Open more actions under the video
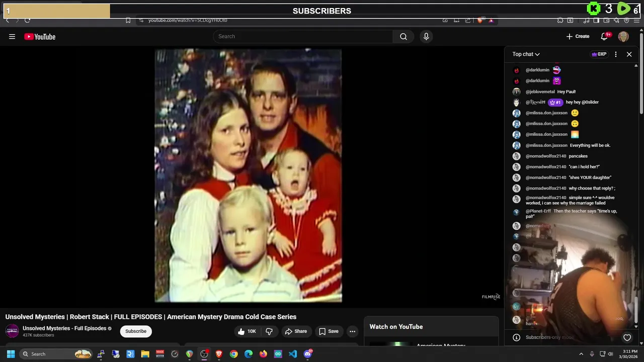Viewport: 644px width, 362px height. click(352, 331)
